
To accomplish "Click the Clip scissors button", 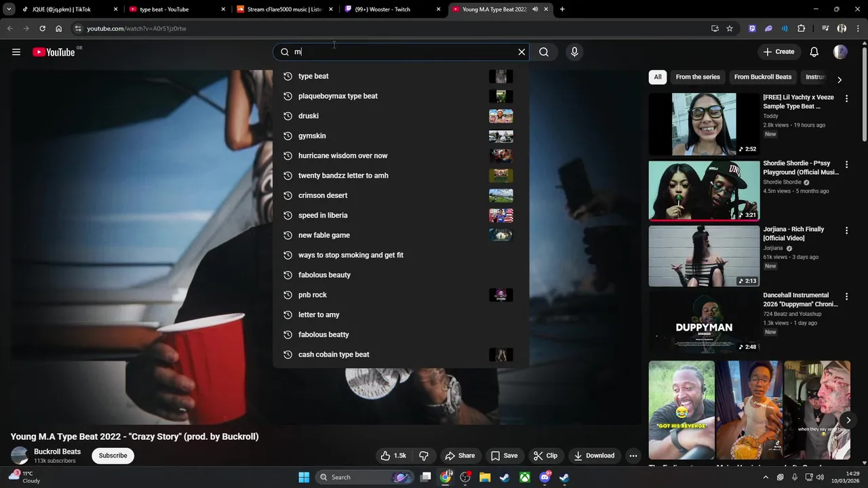I will coord(545,455).
